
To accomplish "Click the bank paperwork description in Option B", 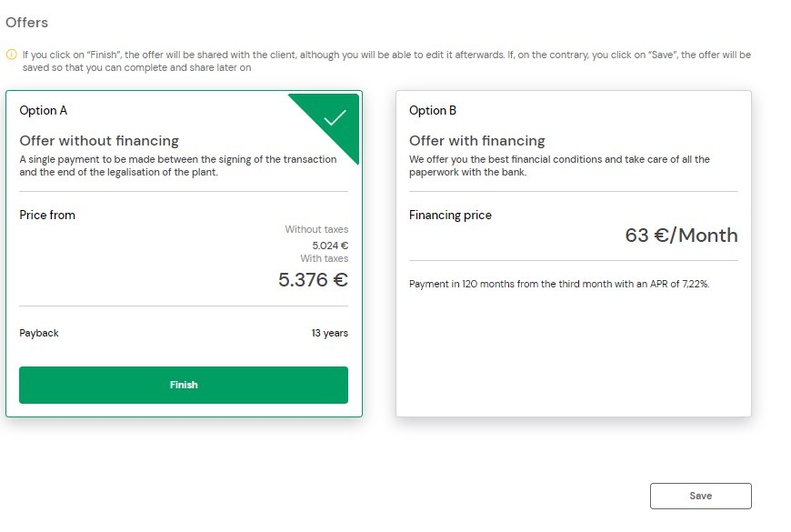I will [559, 166].
